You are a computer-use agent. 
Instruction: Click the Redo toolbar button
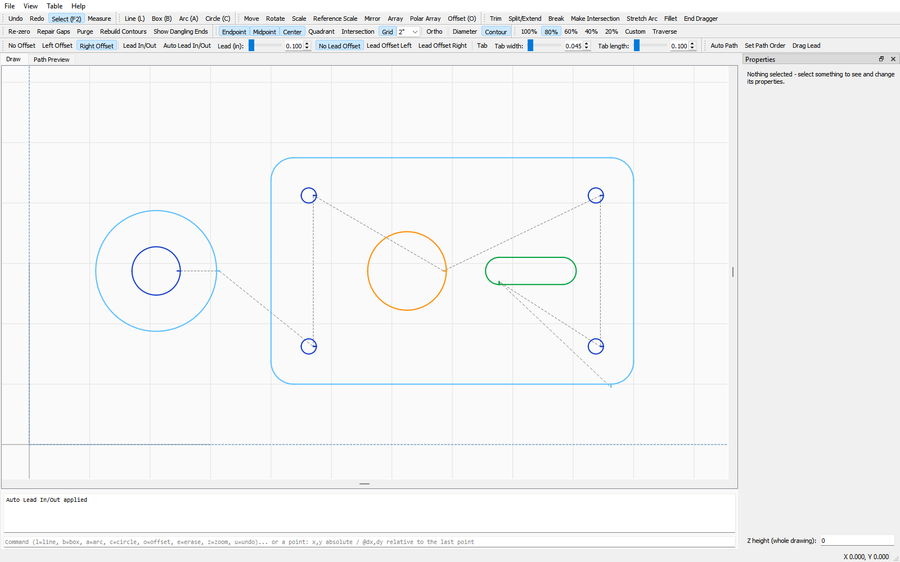coord(37,18)
